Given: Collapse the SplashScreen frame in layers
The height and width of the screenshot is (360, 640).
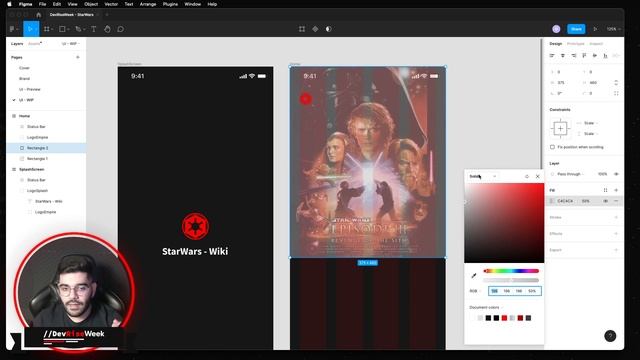Looking at the screenshot, I should tap(14, 169).
